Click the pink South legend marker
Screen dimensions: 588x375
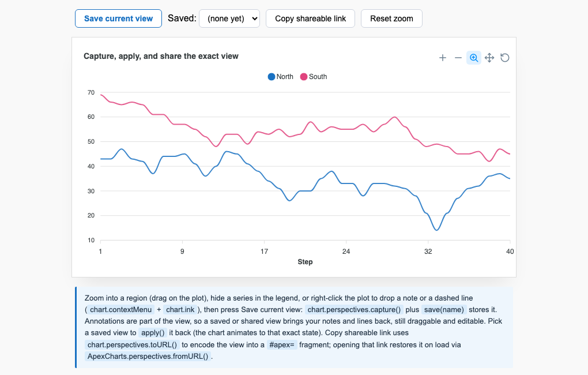click(x=303, y=77)
